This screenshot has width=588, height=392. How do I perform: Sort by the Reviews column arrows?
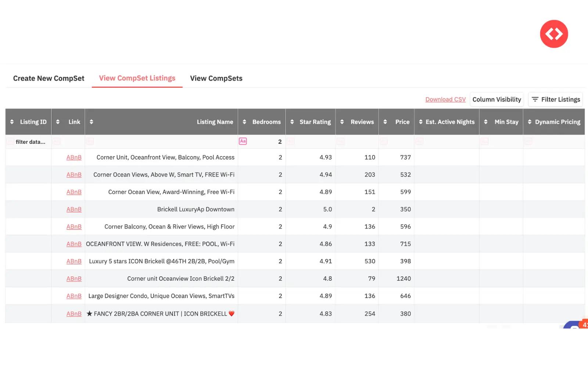[342, 122]
